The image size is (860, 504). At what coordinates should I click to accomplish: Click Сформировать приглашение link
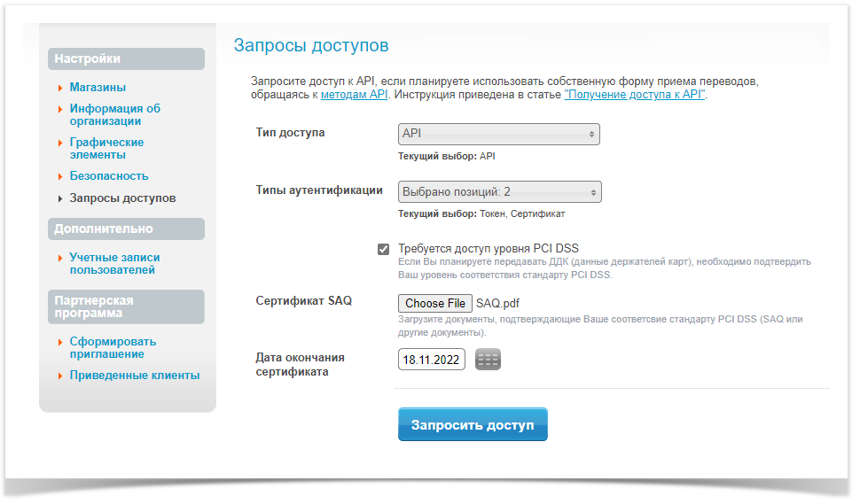tap(113, 348)
